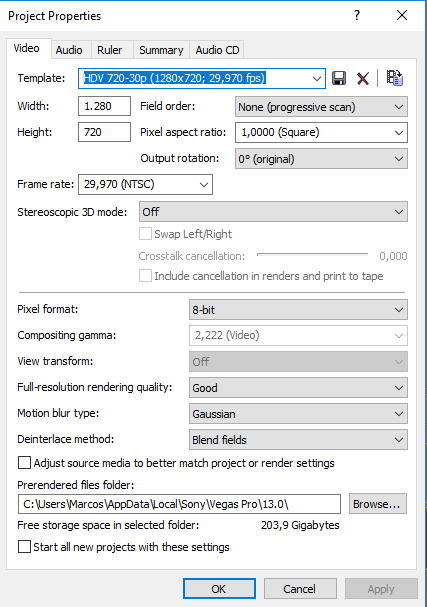Click inside the Width input field
Image resolution: width=427 pixels, height=607 pixels.
[105, 106]
